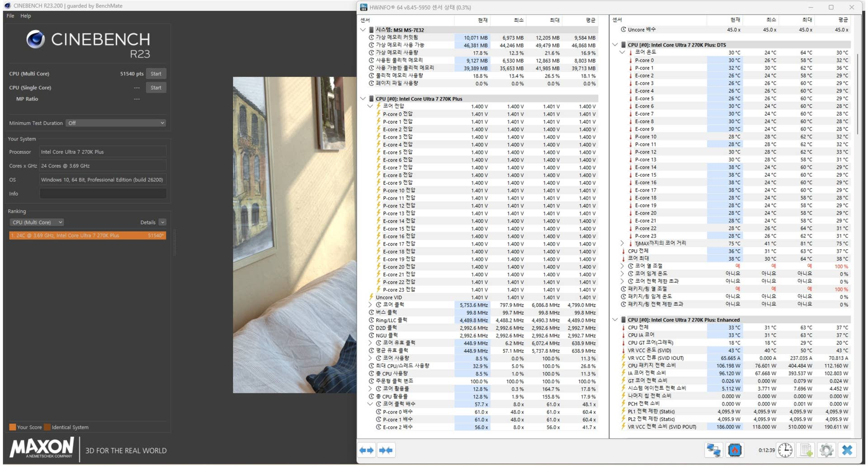This screenshot has height=467, width=868.
Task: Collapse the 코어 전압 tree node
Action: click(370, 106)
